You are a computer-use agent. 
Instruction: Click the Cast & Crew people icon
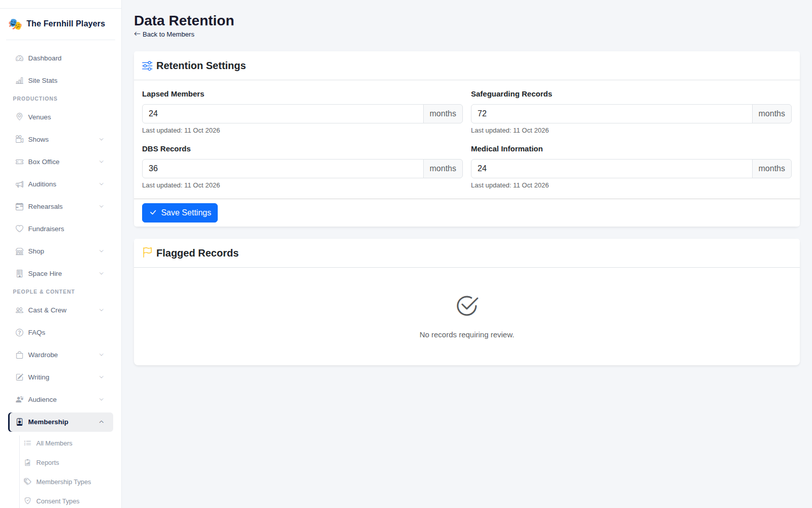[x=19, y=310]
